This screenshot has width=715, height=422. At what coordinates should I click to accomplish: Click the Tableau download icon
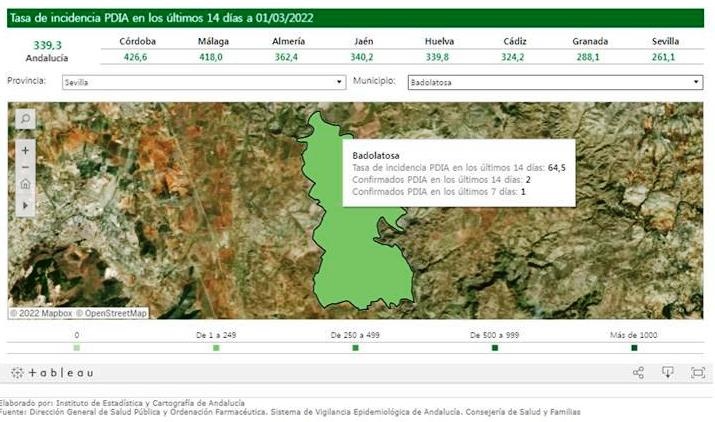point(668,373)
